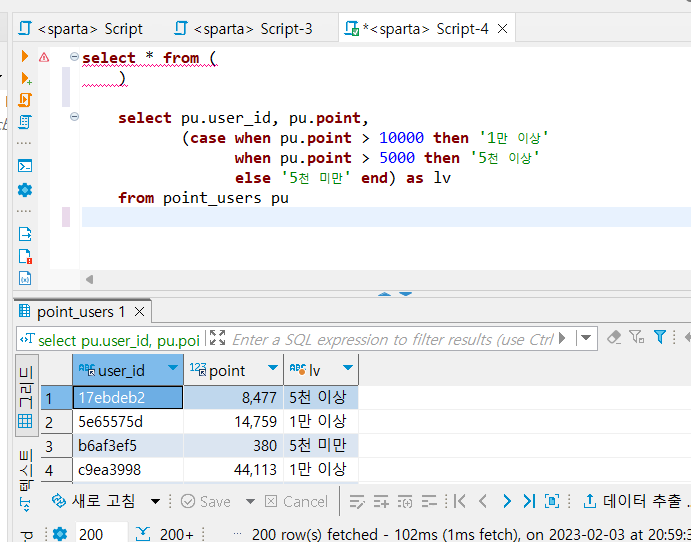Select row number 3 header
This screenshot has width=691, height=542.
pyautogui.click(x=56, y=445)
